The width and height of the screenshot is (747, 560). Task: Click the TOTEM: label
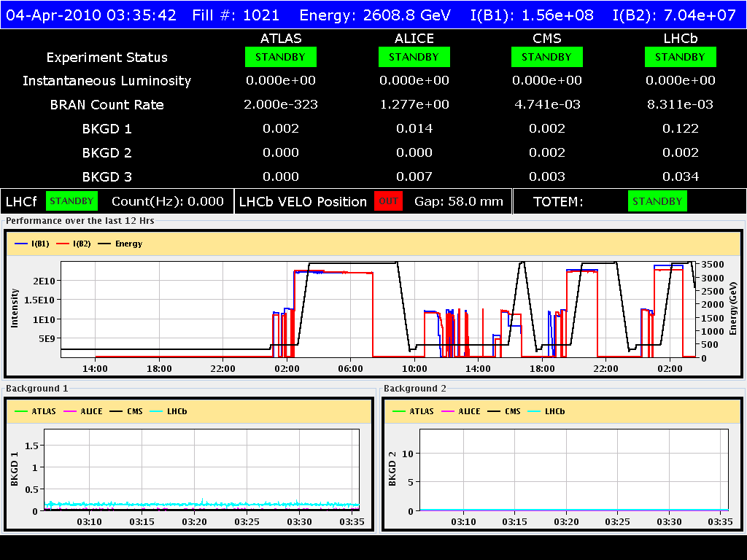point(558,202)
